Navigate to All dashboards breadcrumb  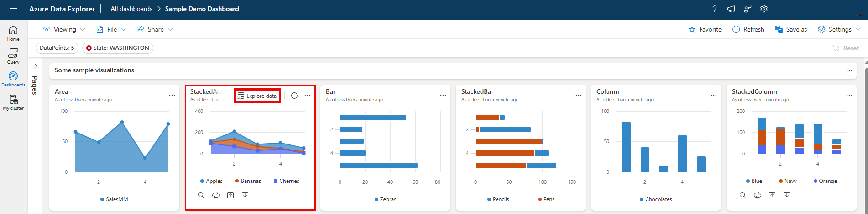tap(131, 9)
